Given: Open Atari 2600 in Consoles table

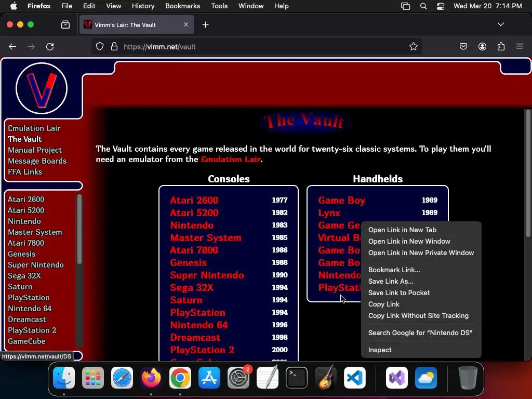Looking at the screenshot, I should pos(194,200).
